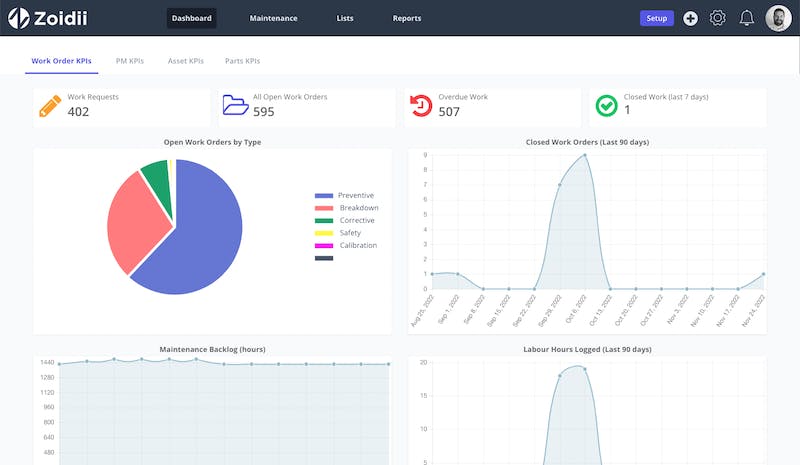
Task: Click the Safety yellow legend swatch
Action: 324,233
